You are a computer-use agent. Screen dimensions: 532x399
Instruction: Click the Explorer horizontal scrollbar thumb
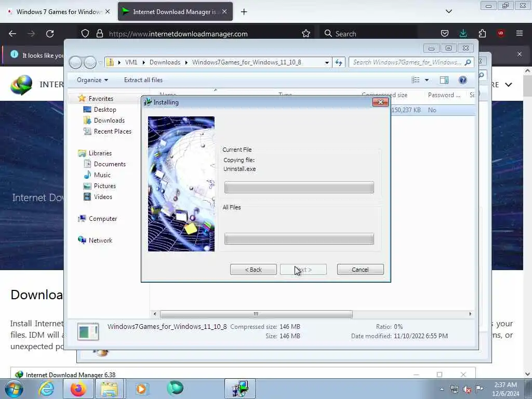tap(256, 314)
